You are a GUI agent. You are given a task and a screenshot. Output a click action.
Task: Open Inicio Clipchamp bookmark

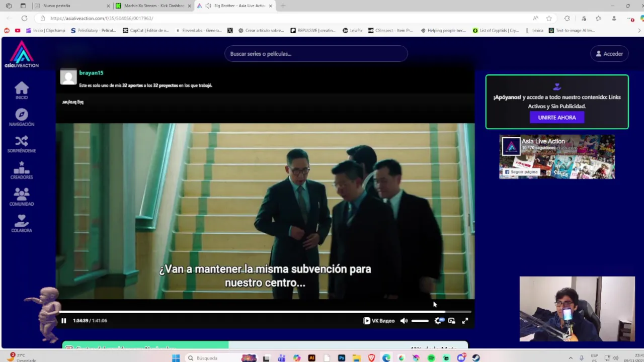[x=45, y=30]
